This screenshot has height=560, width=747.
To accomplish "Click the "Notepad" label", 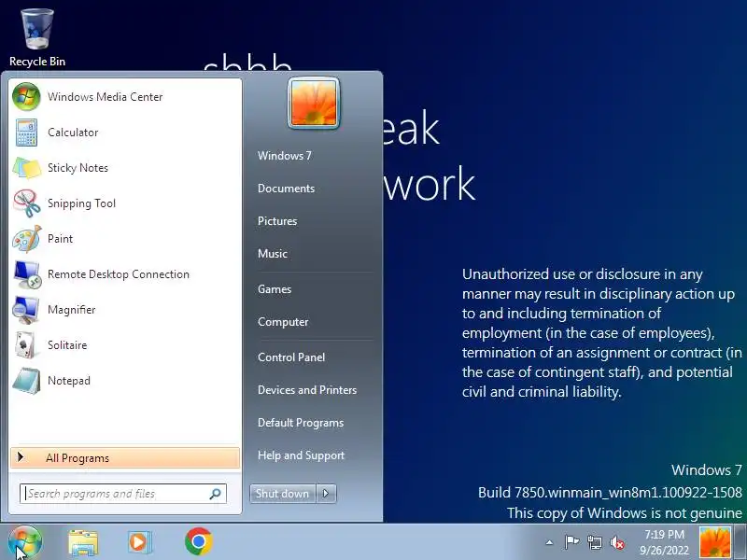I will pyautogui.click(x=68, y=381).
